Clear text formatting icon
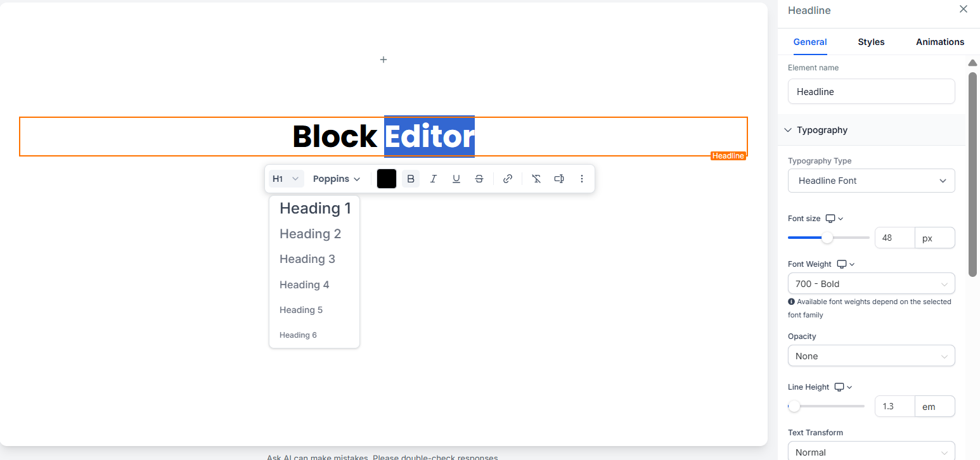The width and height of the screenshot is (980, 460). click(536, 179)
